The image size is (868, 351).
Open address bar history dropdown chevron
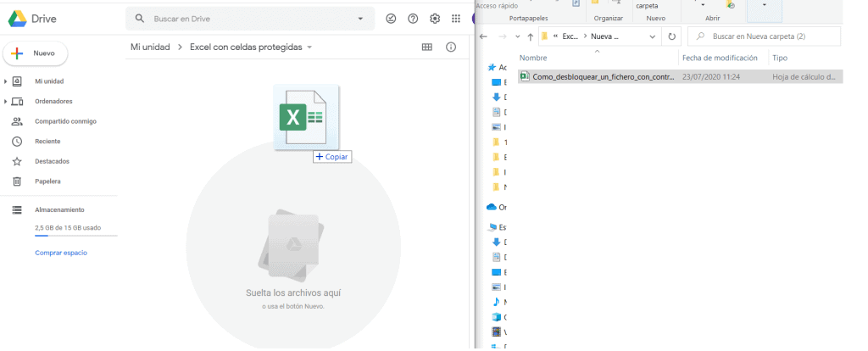point(652,36)
